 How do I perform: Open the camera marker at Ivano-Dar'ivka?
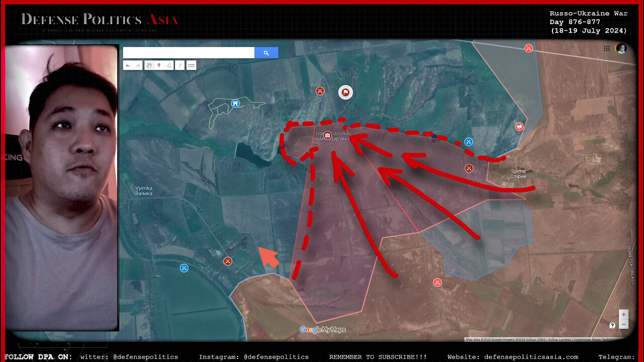point(328,135)
